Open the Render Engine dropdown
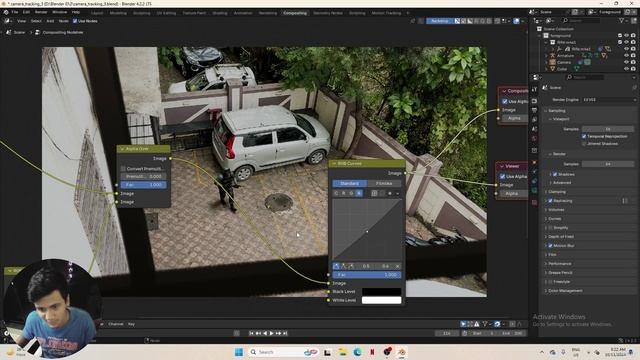The image size is (640, 360). (x=609, y=100)
